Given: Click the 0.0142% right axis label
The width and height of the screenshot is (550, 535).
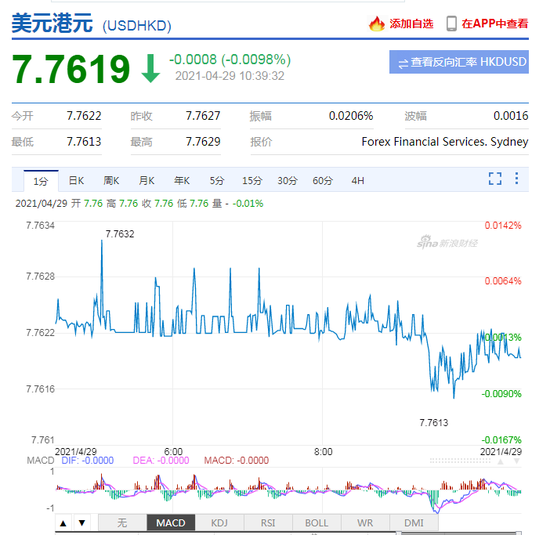Looking at the screenshot, I should pos(503,226).
